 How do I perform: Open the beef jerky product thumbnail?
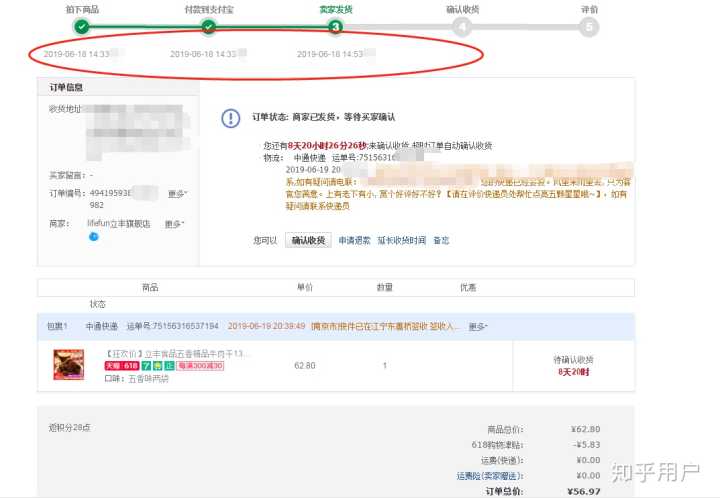[69, 364]
